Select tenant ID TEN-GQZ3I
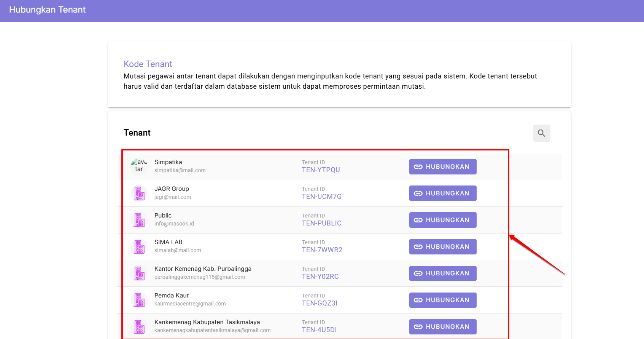This screenshot has width=644, height=339. click(x=320, y=303)
